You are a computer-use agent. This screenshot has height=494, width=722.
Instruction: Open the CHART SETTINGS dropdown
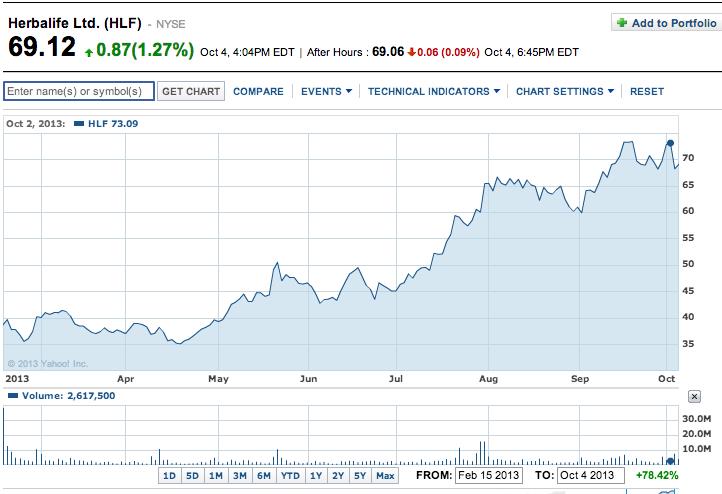(x=565, y=92)
